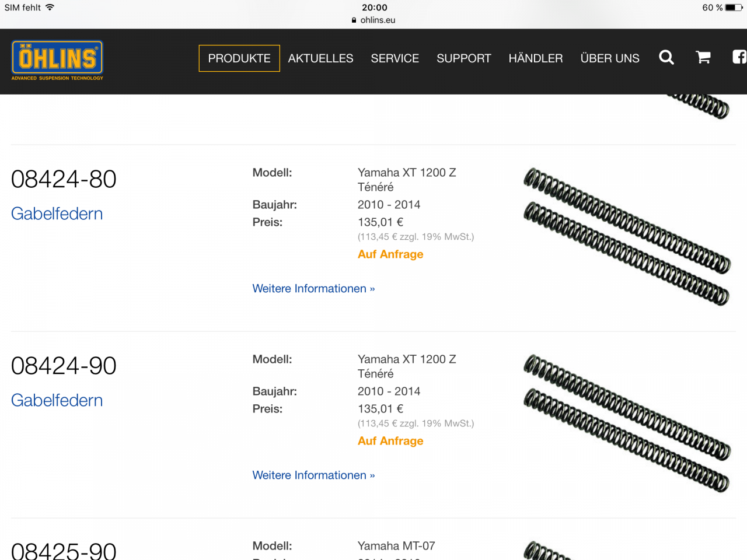Click the Öhlins logo
Viewport: 747px width, 560px height.
(57, 60)
